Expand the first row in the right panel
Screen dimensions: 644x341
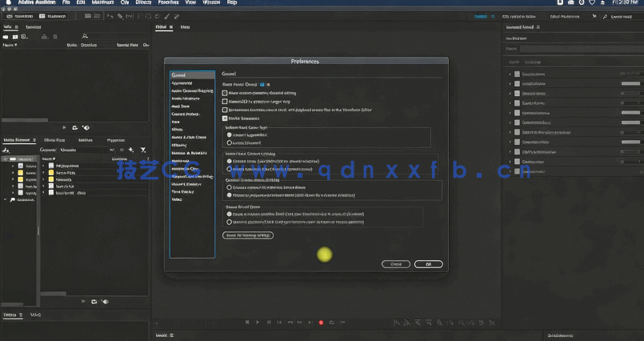510,74
